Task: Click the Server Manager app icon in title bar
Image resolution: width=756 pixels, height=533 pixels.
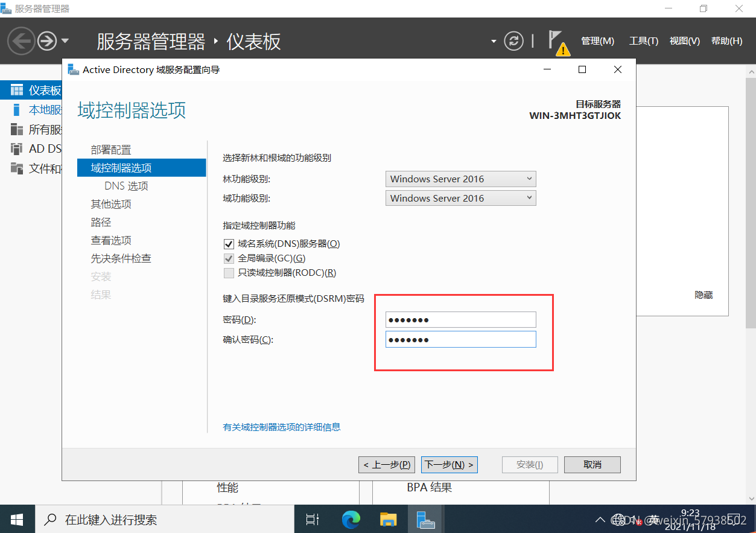Action: [7, 8]
